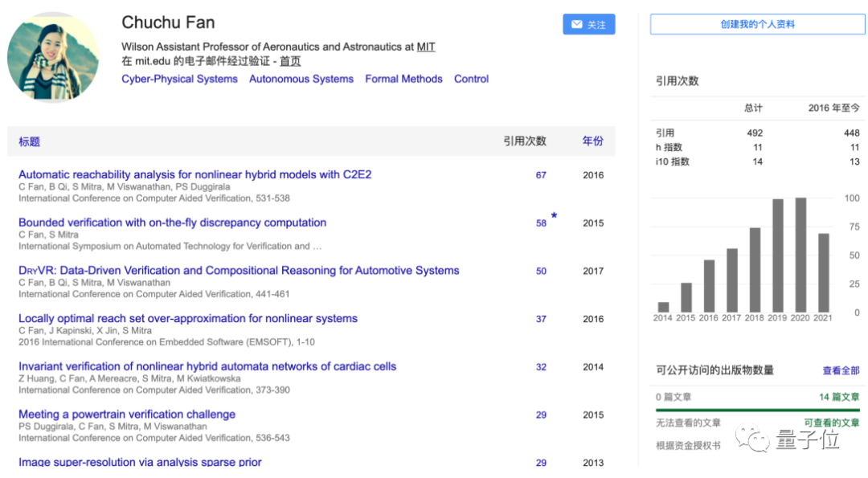The width and height of the screenshot is (868, 478).
Task: Click 查看全部 for public access publications
Action: pos(841,370)
